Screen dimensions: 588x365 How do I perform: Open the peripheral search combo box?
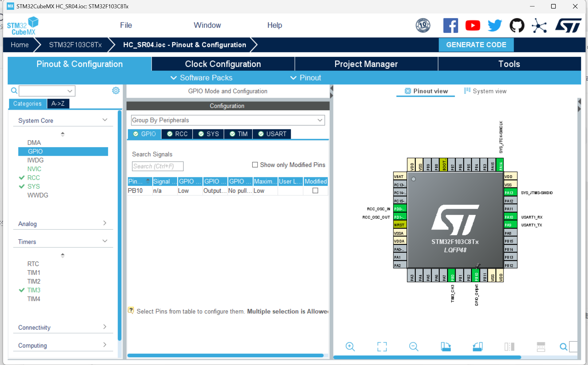coord(47,91)
